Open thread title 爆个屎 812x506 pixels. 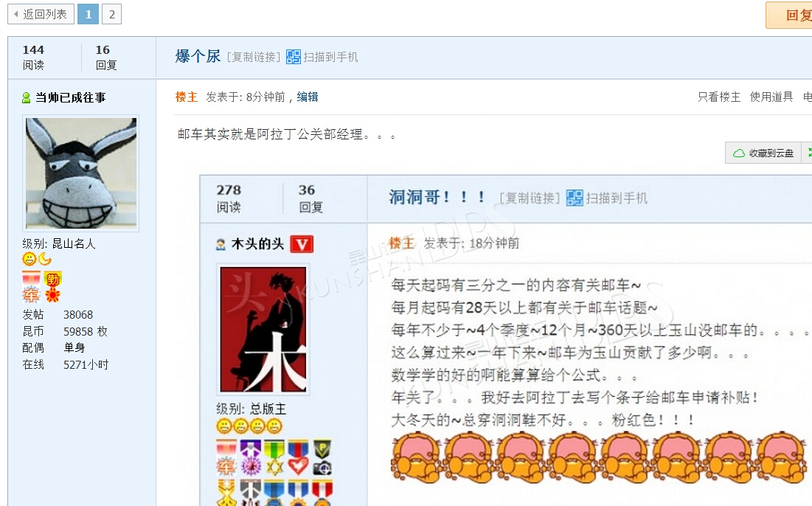[x=198, y=56]
